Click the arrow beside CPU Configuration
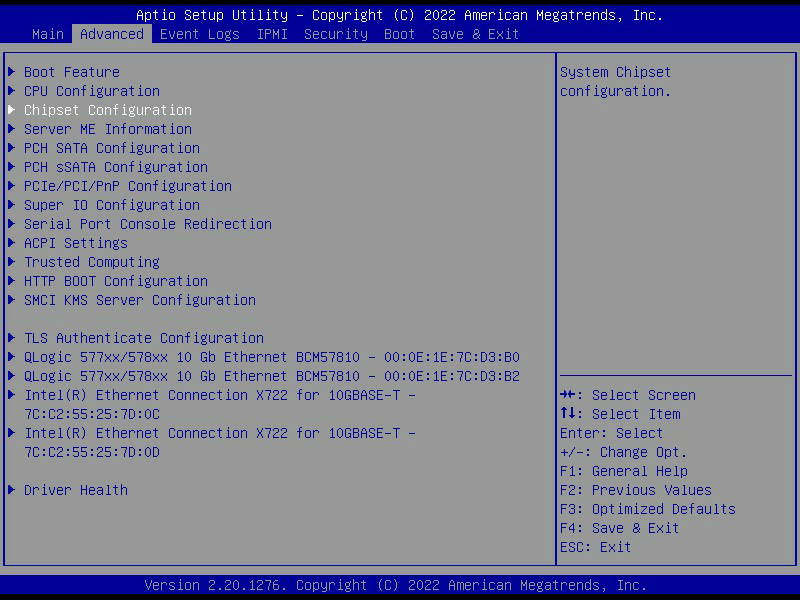The image size is (800, 600). click(x=11, y=91)
